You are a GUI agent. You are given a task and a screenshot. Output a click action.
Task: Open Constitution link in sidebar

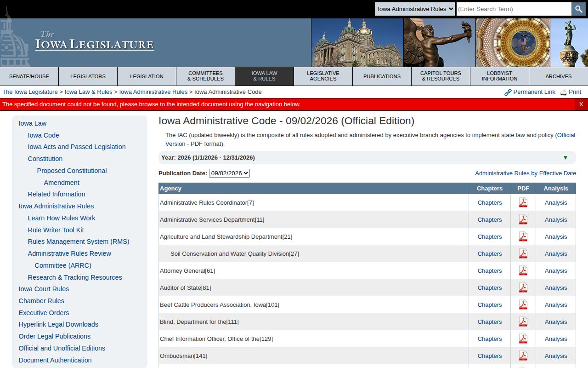[x=45, y=159]
